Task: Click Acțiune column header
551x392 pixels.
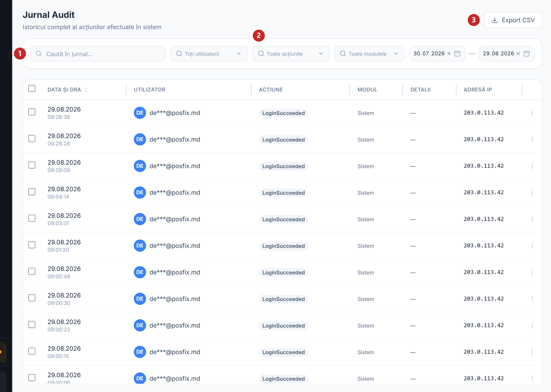Action: pos(271,90)
